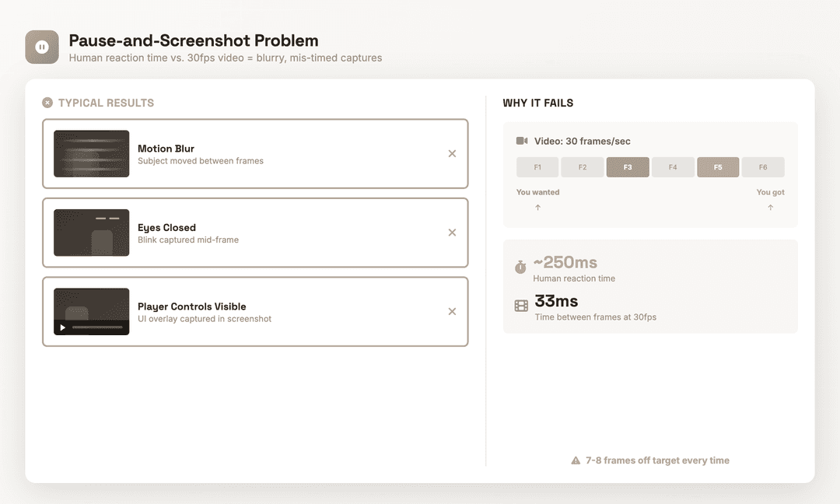The image size is (840, 504).
Task: Click Video: 30 frames/sec label
Action: (583, 141)
